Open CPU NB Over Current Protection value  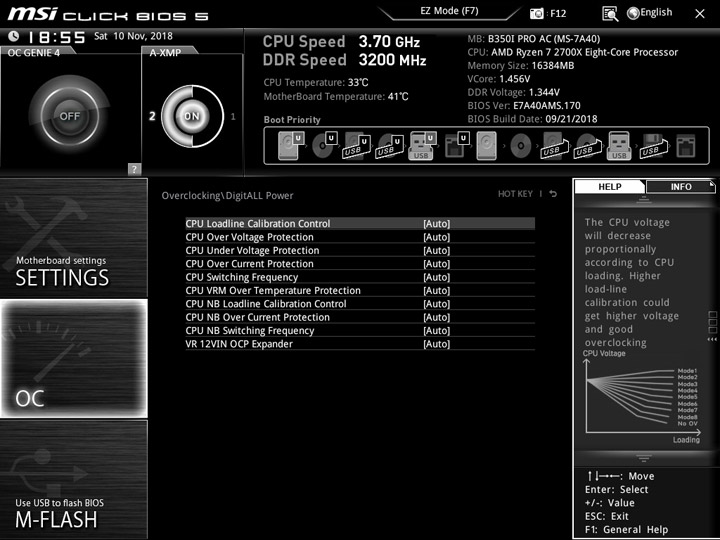coord(437,317)
